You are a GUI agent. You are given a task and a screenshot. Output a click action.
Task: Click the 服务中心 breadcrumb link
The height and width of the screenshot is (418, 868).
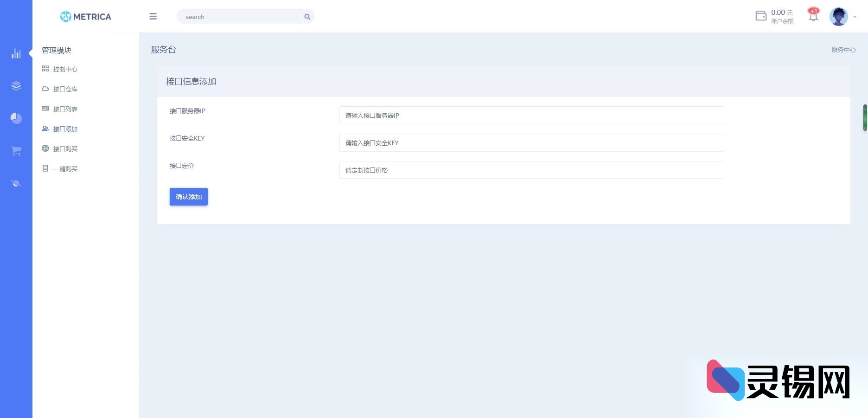click(x=843, y=50)
